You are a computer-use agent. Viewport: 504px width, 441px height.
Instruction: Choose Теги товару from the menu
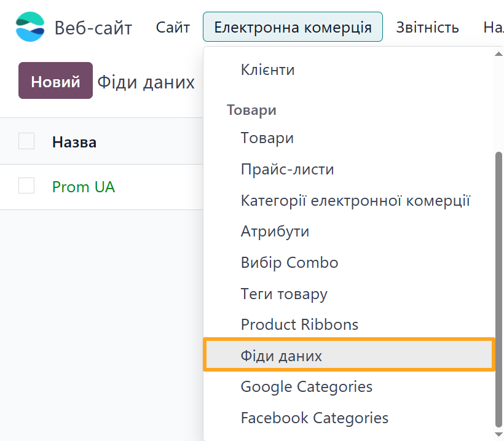284,294
